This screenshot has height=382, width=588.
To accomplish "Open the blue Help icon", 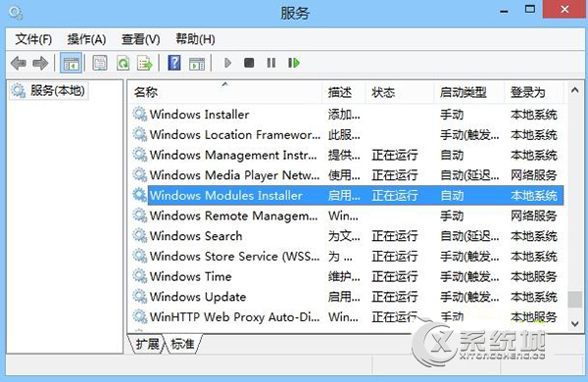I will (174, 63).
